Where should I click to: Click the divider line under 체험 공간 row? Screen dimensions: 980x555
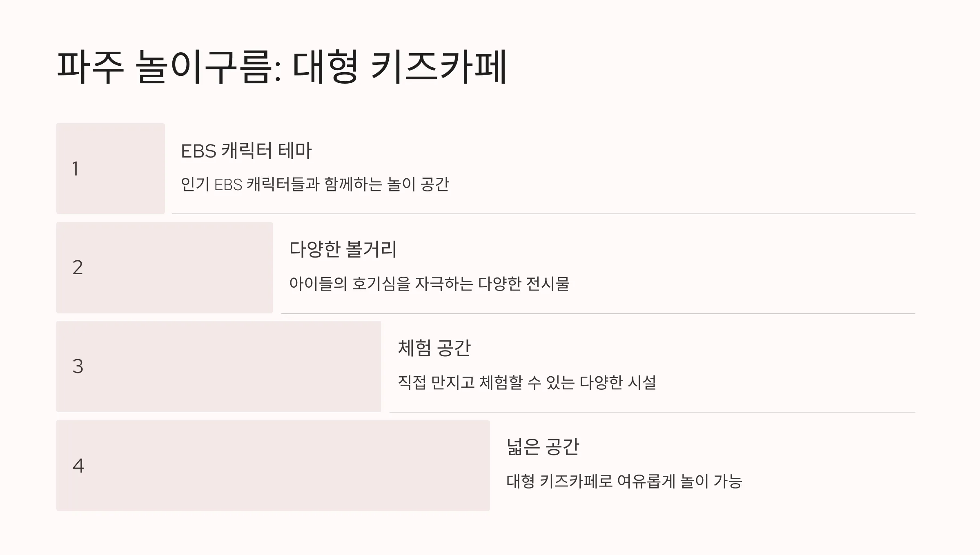click(x=653, y=412)
